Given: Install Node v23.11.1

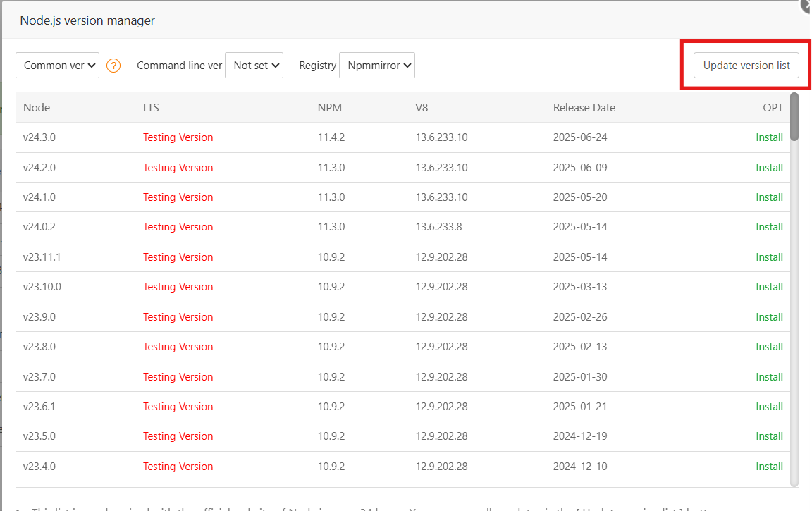Looking at the screenshot, I should [x=769, y=257].
